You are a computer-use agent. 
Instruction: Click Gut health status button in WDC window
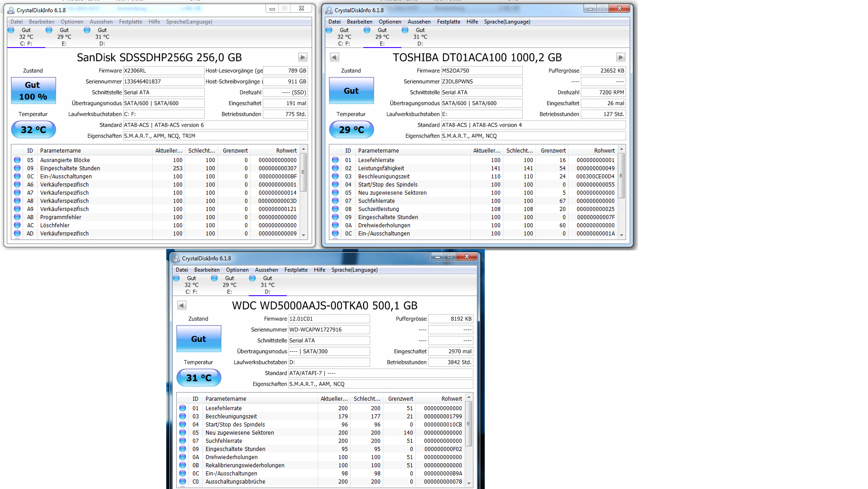click(x=199, y=339)
